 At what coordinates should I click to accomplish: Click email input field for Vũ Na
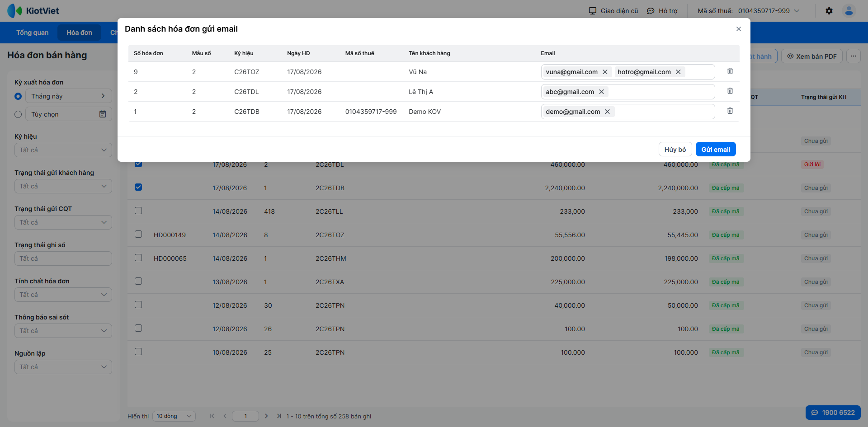coord(628,72)
